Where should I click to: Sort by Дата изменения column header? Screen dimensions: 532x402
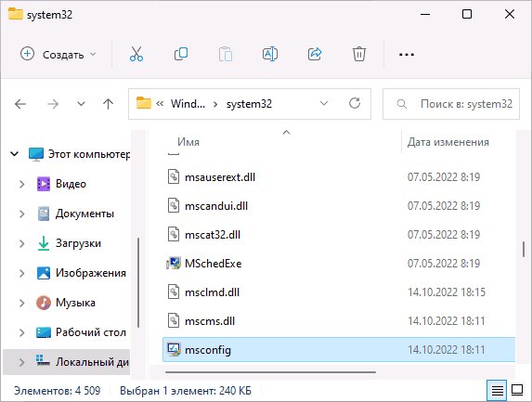click(x=448, y=142)
